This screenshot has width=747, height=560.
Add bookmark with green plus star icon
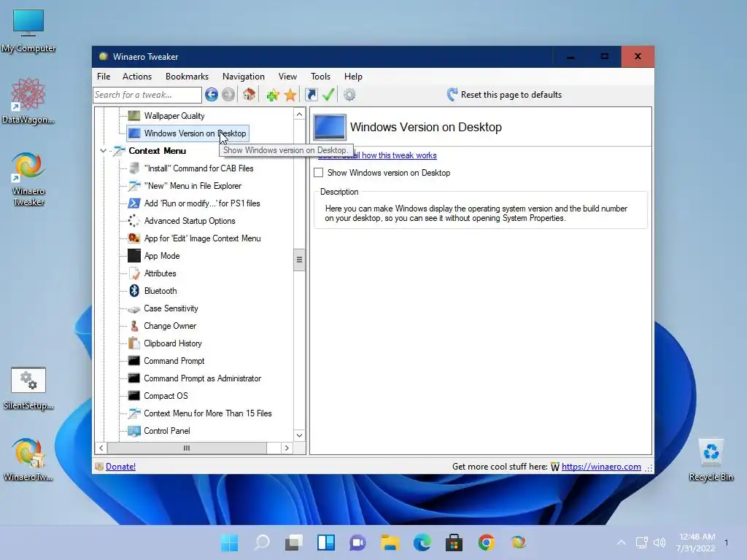click(273, 96)
